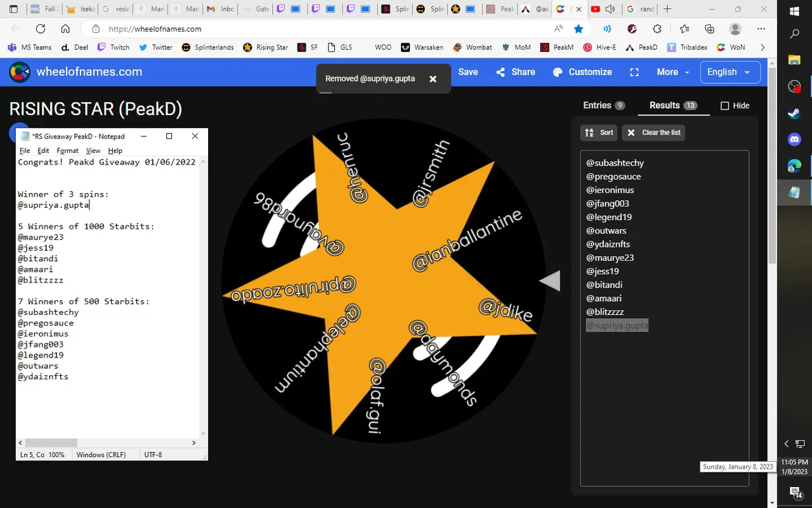Open the Rising Star bookmark
This screenshot has height=508, width=812.
coord(265,47)
